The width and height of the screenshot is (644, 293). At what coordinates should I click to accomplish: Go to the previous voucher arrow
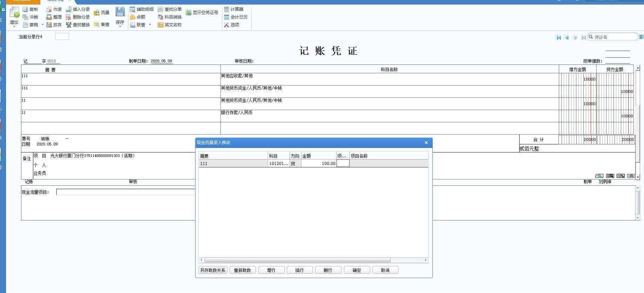point(567,38)
